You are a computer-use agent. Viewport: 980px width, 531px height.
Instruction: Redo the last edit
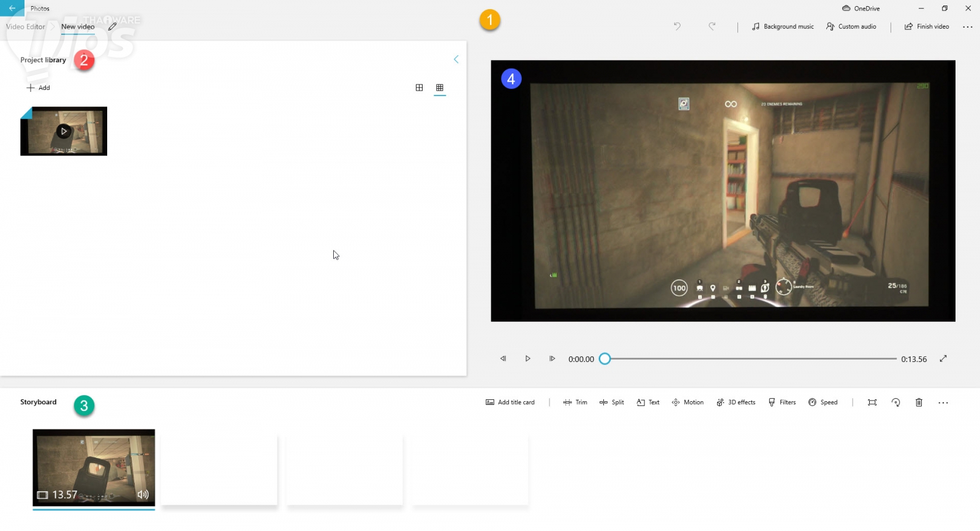tap(712, 26)
